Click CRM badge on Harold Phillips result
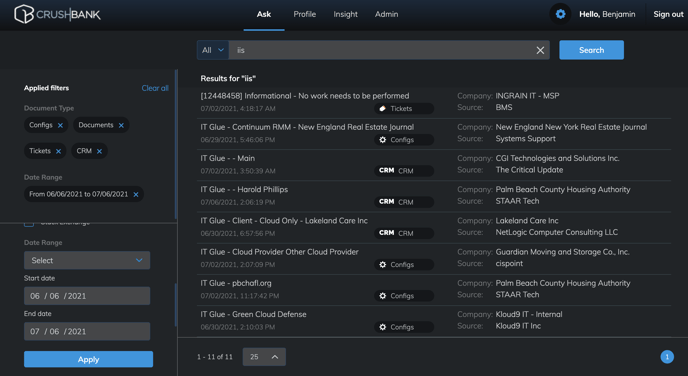688x376 pixels. pyautogui.click(x=386, y=202)
